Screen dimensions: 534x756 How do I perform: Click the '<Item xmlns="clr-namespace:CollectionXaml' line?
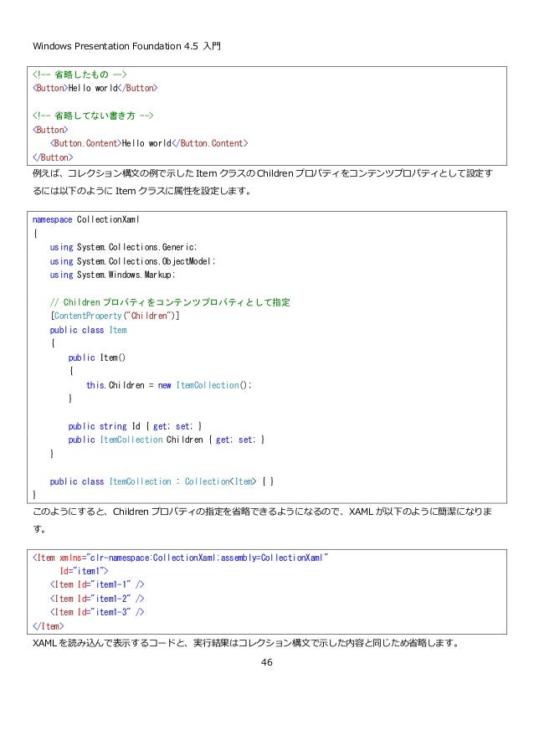pyautogui.click(x=180, y=558)
